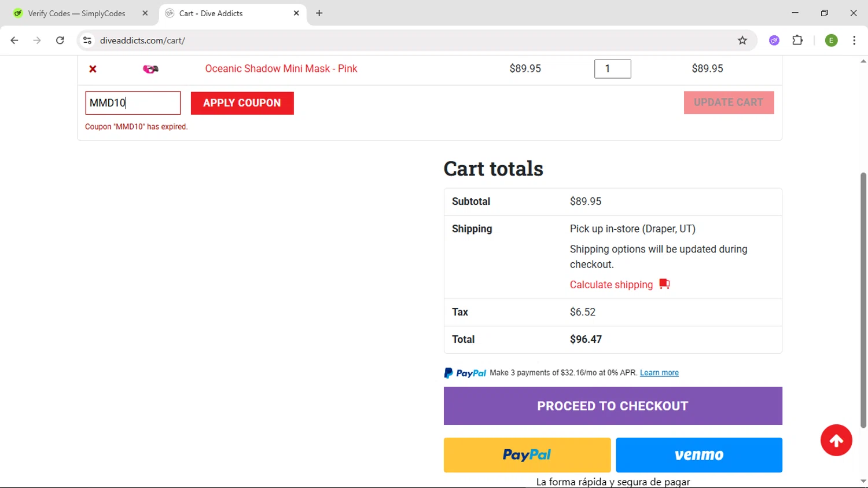
Task: Click the page vertical scrollbar thumb
Action: click(863, 300)
